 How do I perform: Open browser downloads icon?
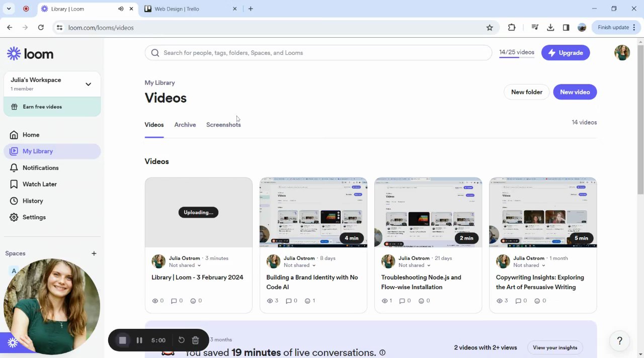point(550,28)
